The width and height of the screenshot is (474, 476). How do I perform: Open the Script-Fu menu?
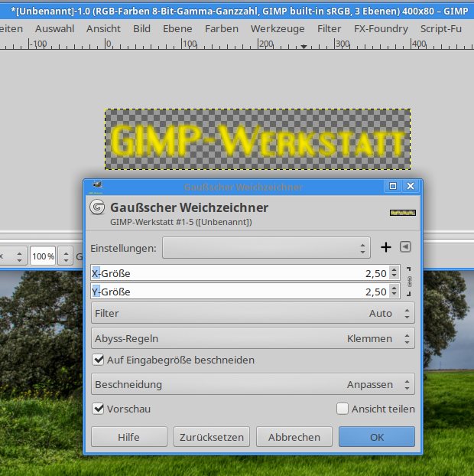click(441, 29)
